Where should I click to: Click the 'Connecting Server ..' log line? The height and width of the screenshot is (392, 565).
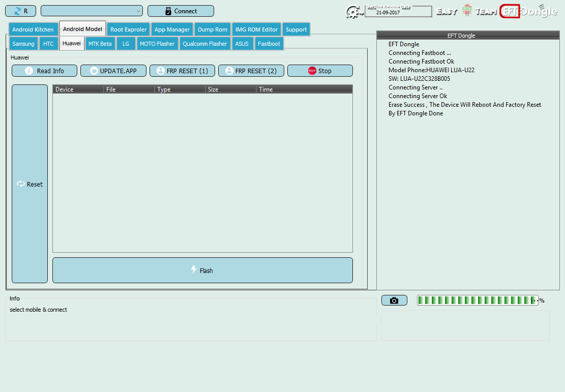415,87
